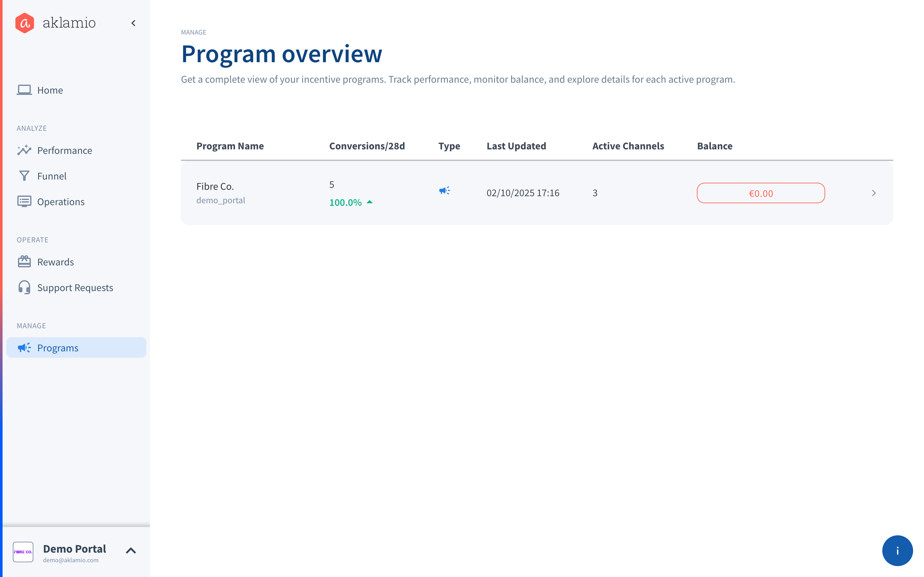Click the Balance column header
Viewport: 924px width, 577px height.
pyautogui.click(x=714, y=146)
